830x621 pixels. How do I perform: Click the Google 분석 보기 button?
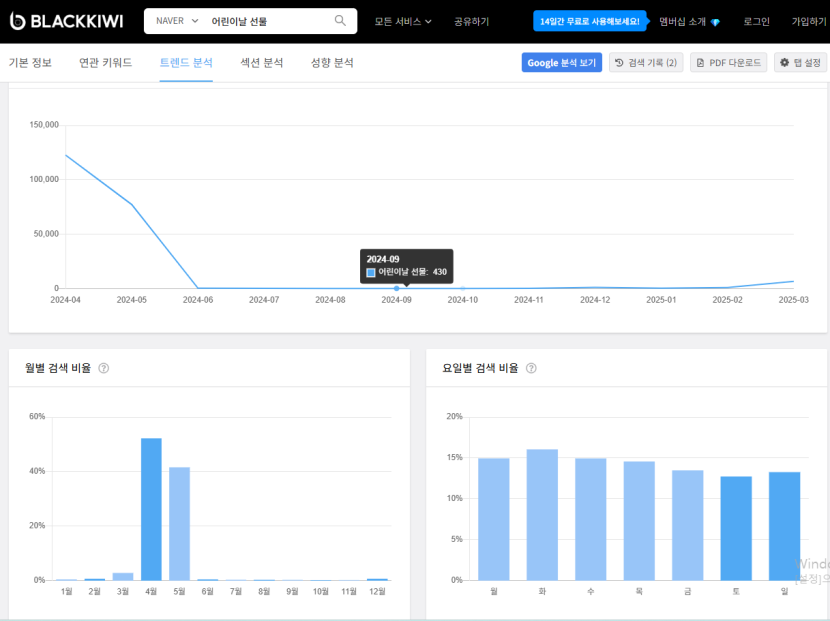click(x=562, y=62)
